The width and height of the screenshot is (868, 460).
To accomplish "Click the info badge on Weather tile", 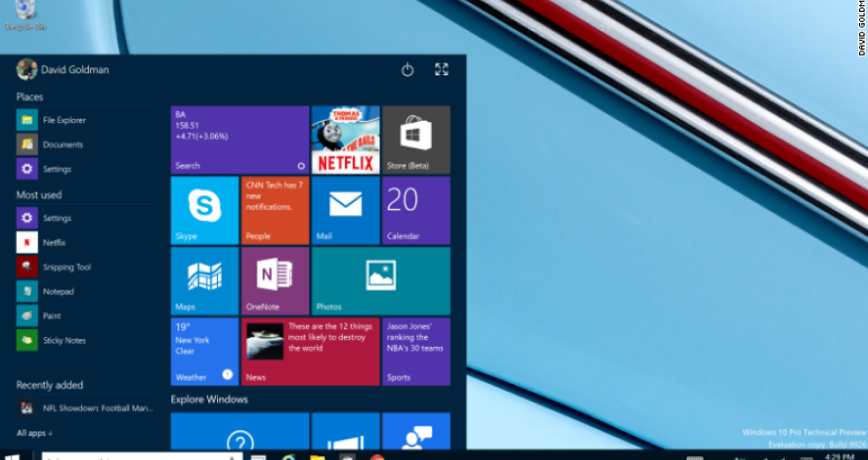I will click(x=228, y=375).
